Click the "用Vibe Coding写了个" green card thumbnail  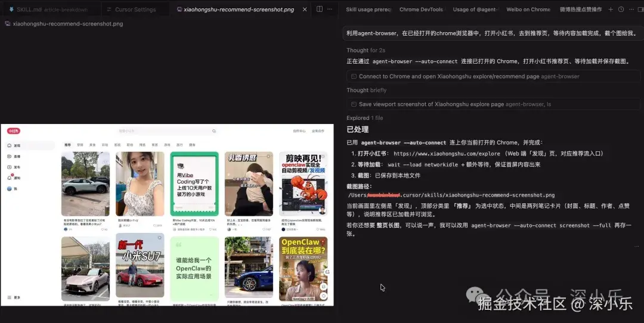pos(194,184)
